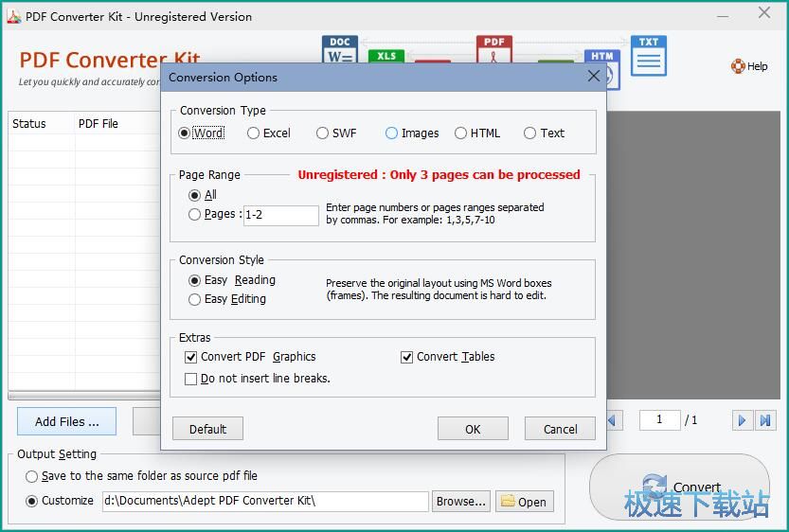Select HTML conversion type

point(477,133)
